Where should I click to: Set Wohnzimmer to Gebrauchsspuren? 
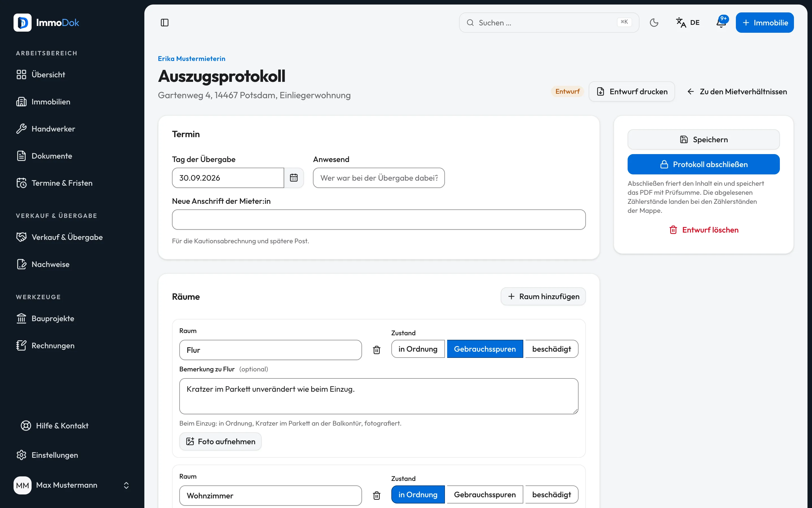[x=485, y=494]
